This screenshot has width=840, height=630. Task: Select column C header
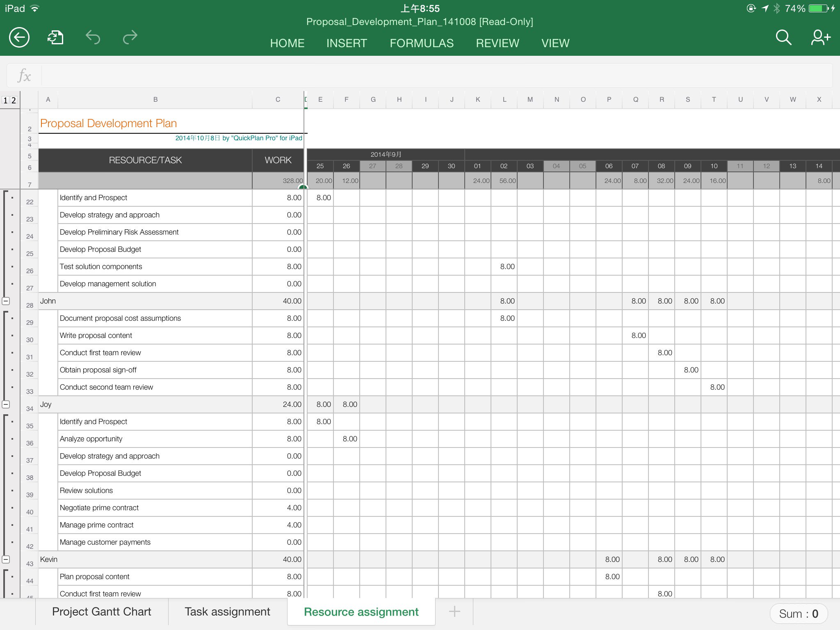coord(278,100)
